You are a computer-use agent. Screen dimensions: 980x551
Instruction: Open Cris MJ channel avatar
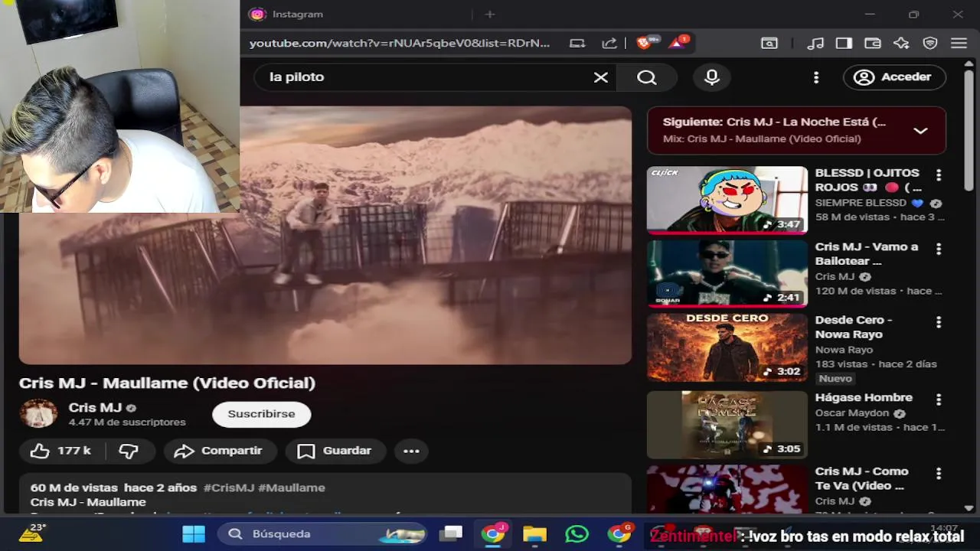point(38,414)
